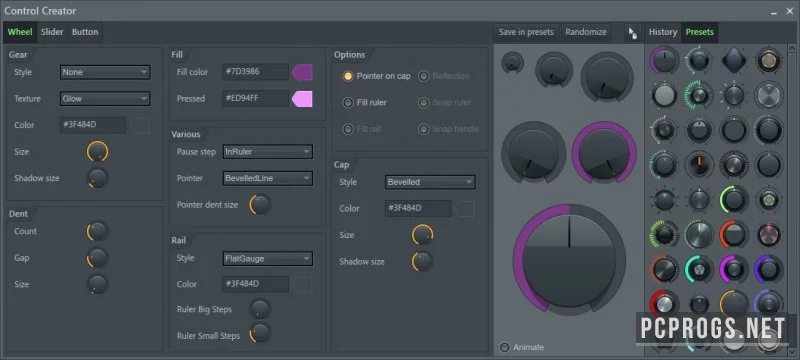Click the Randomize button
The image size is (800, 360).
(x=586, y=32)
